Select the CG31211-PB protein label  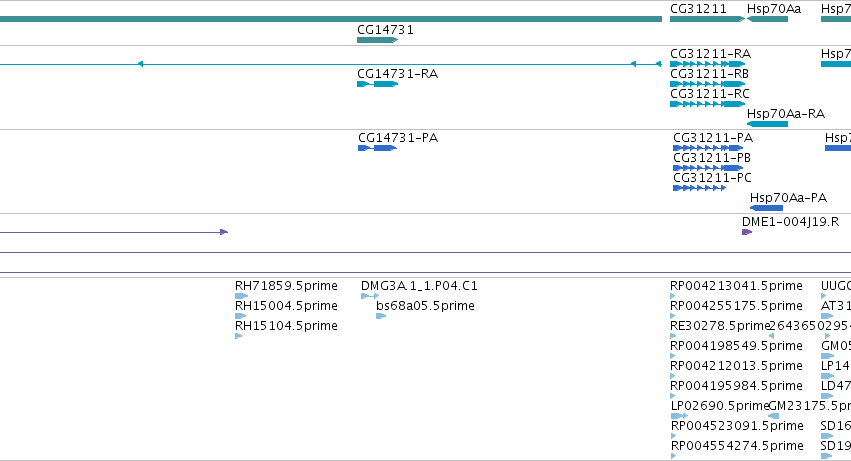coord(712,158)
